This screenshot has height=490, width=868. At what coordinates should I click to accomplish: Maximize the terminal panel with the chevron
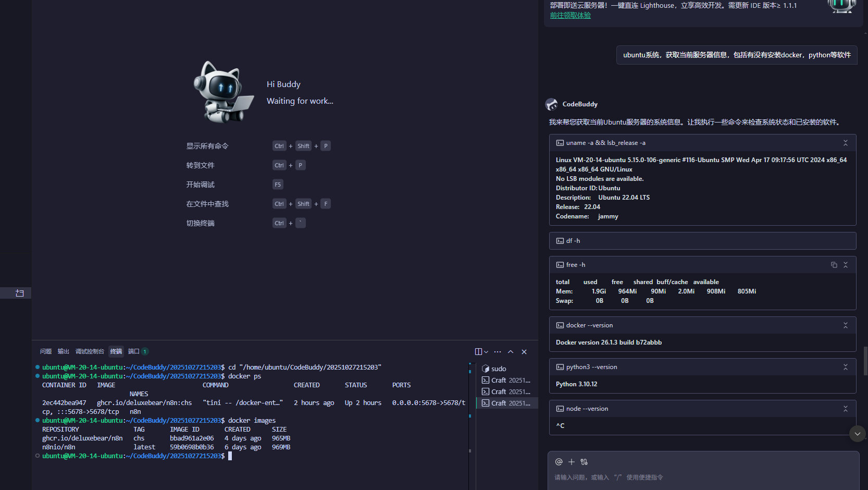(x=511, y=352)
